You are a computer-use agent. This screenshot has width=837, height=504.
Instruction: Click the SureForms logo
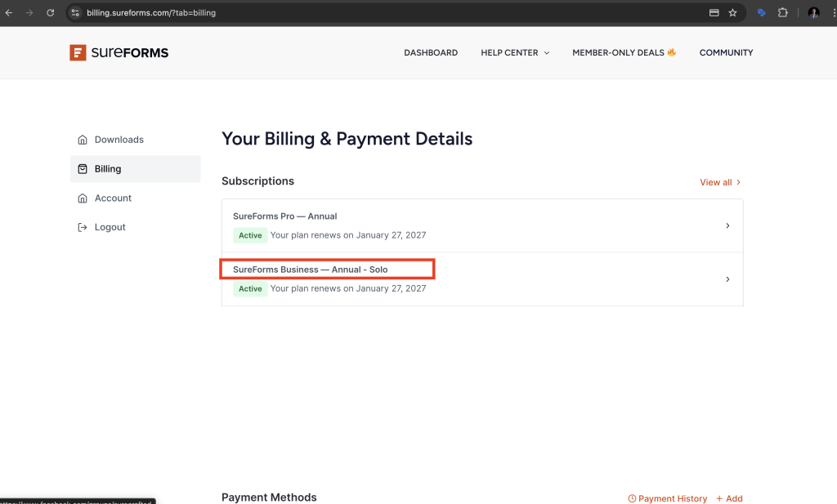click(x=119, y=53)
